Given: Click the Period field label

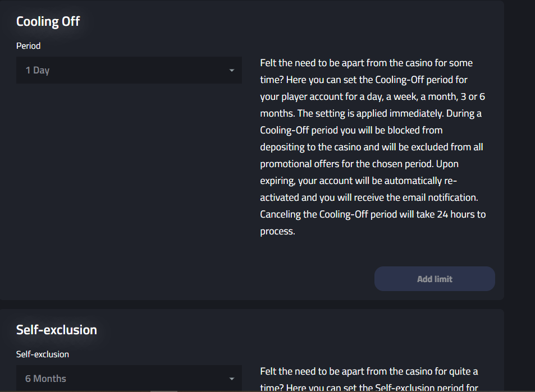Looking at the screenshot, I should pyautogui.click(x=29, y=46).
